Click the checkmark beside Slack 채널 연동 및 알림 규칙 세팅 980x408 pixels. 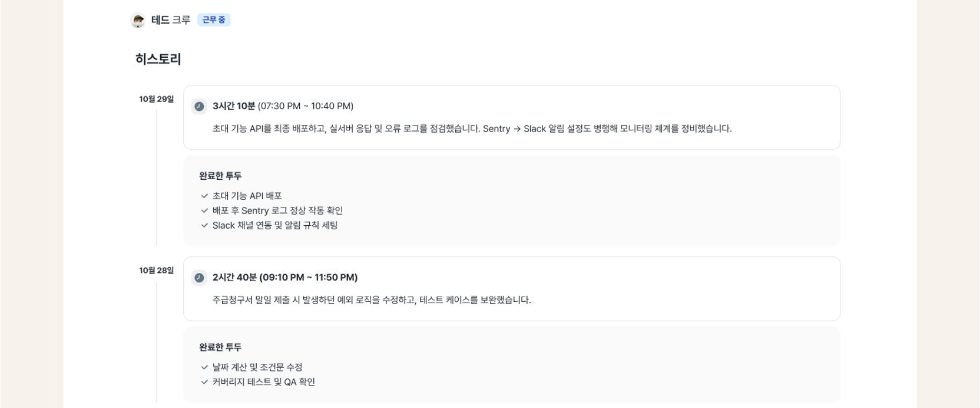tap(203, 225)
